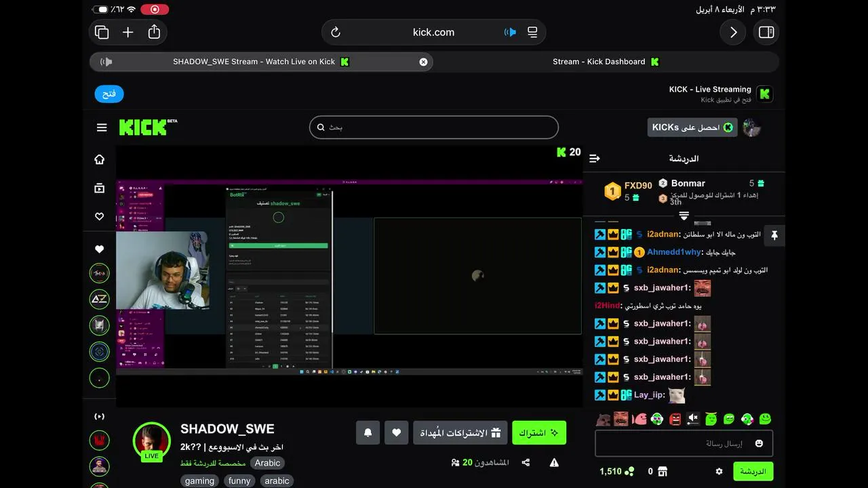Click the اشتراك subscribe button

tap(538, 432)
